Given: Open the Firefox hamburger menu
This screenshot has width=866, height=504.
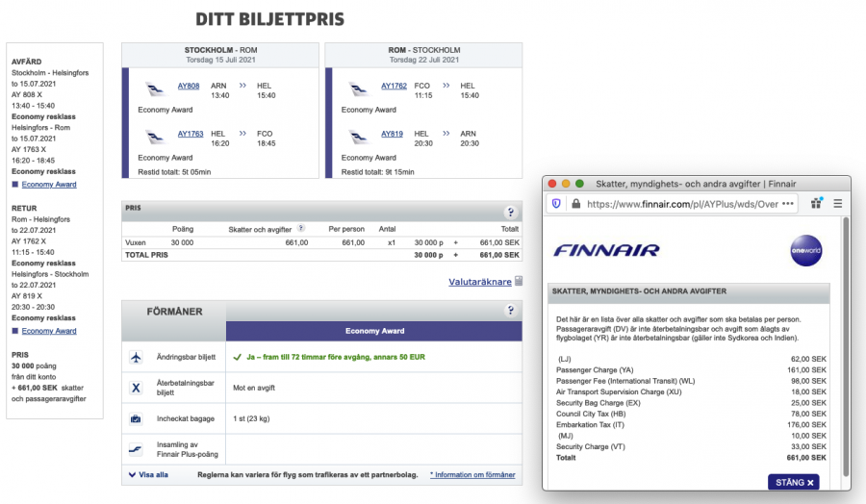Looking at the screenshot, I should pos(837,204).
